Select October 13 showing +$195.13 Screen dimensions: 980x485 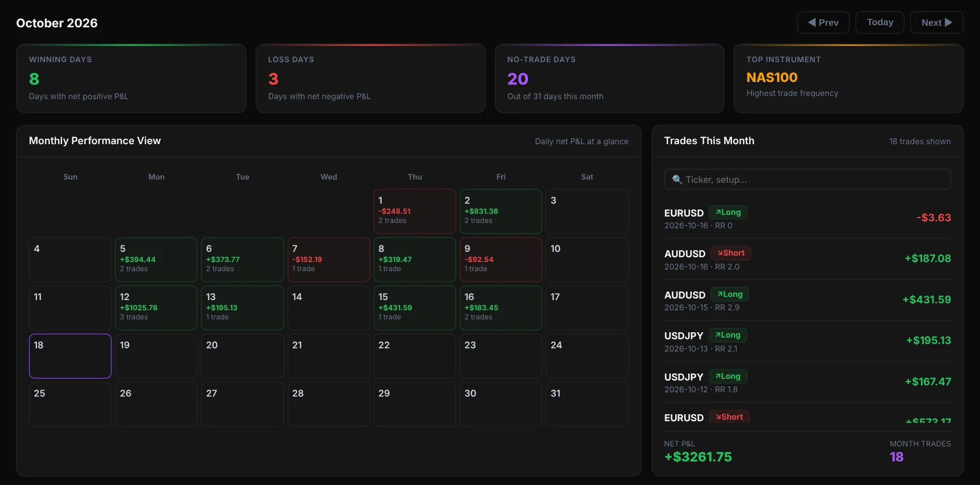coord(243,308)
